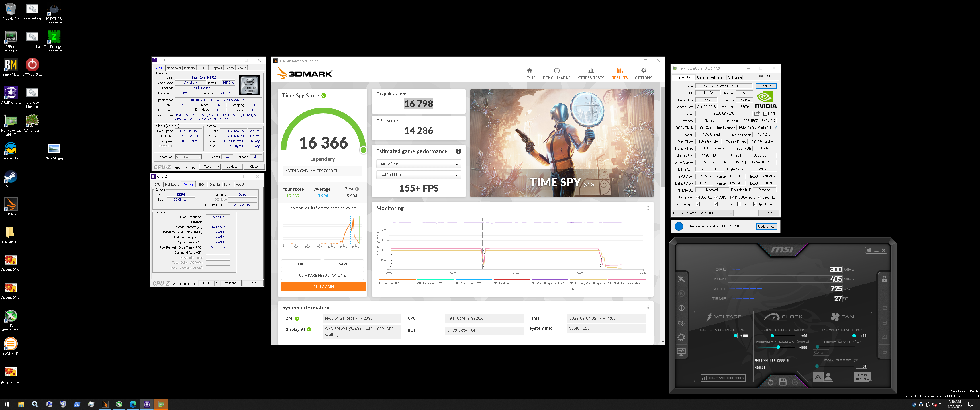Toggle Afterburner auto fan mode A button

(x=818, y=377)
